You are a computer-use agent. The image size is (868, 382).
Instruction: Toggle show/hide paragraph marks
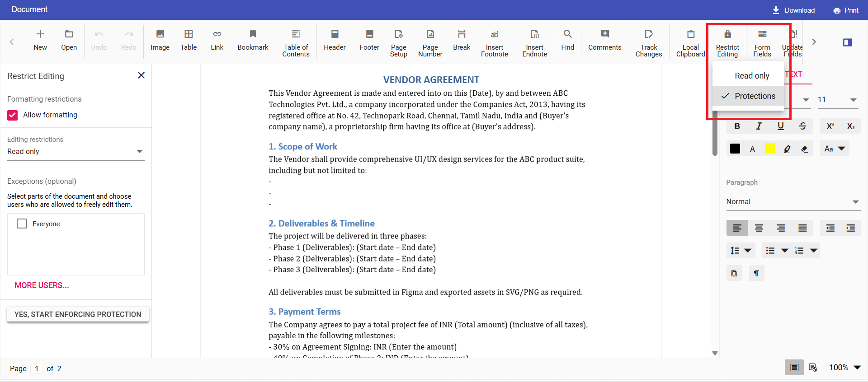point(756,273)
